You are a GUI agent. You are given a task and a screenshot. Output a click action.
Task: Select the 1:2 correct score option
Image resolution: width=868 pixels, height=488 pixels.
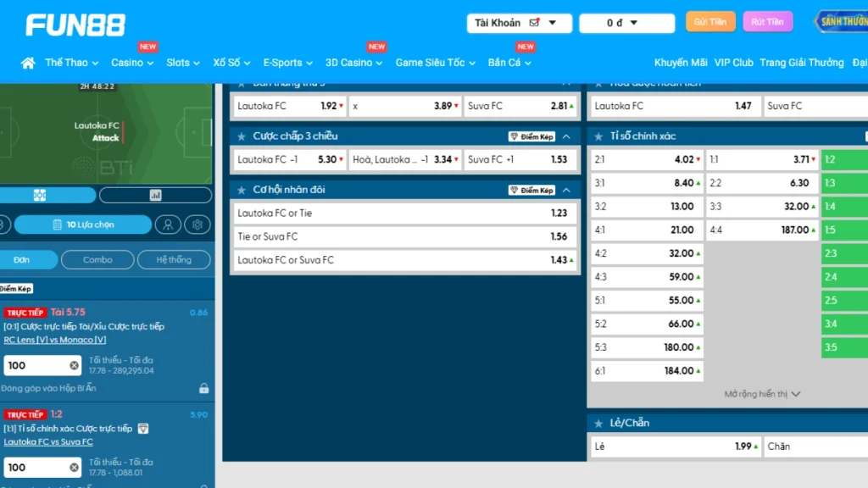point(843,159)
